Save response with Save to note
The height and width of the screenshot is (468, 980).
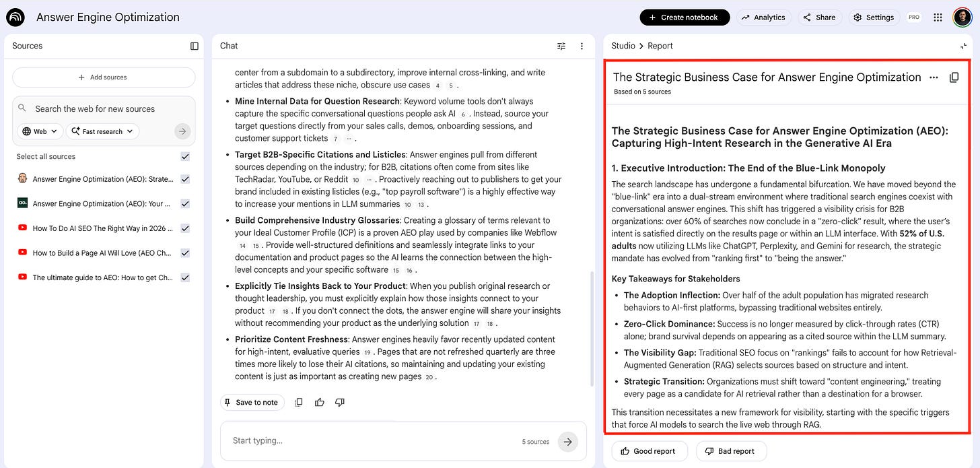coord(252,402)
